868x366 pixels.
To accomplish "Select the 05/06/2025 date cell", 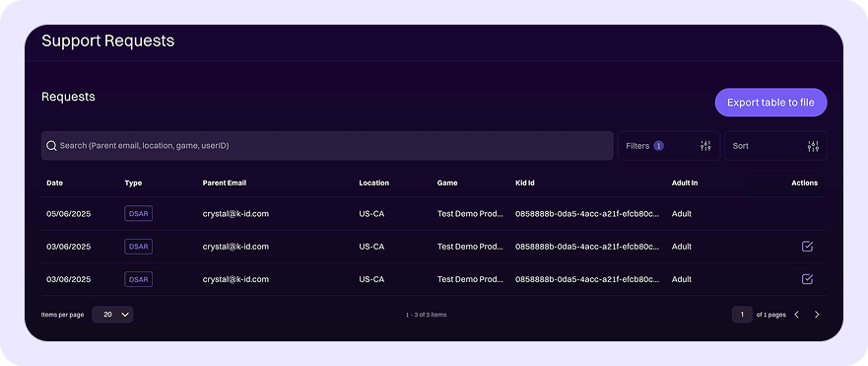I will [x=69, y=213].
